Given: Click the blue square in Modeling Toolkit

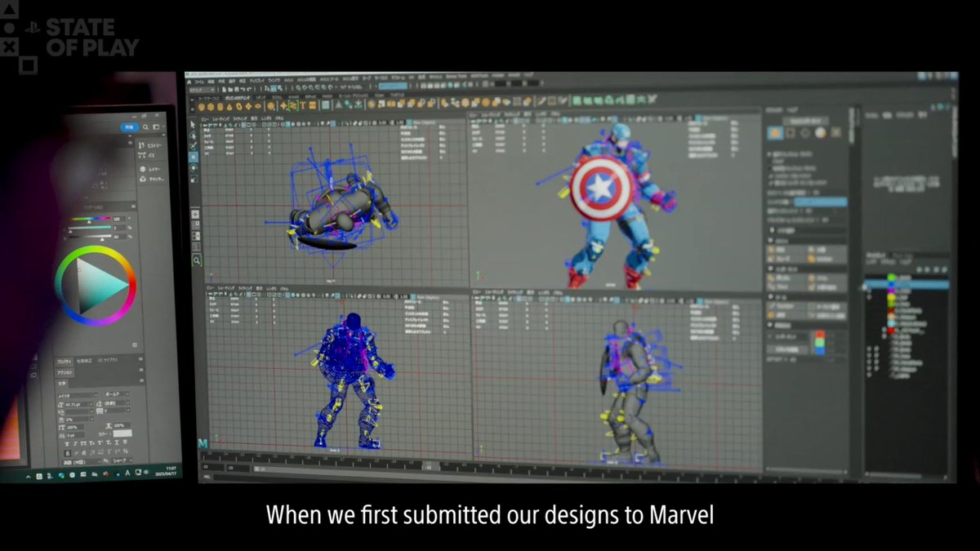Looking at the screenshot, I should click(x=820, y=352).
